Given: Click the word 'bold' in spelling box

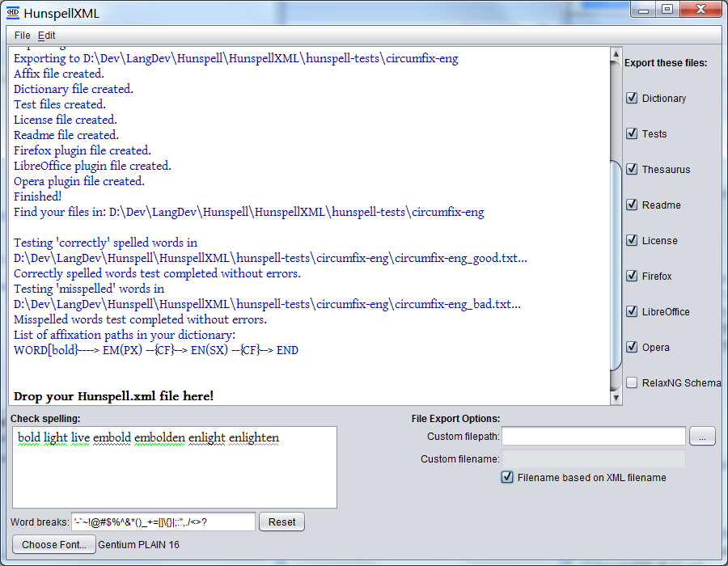Looking at the screenshot, I should (x=29, y=437).
